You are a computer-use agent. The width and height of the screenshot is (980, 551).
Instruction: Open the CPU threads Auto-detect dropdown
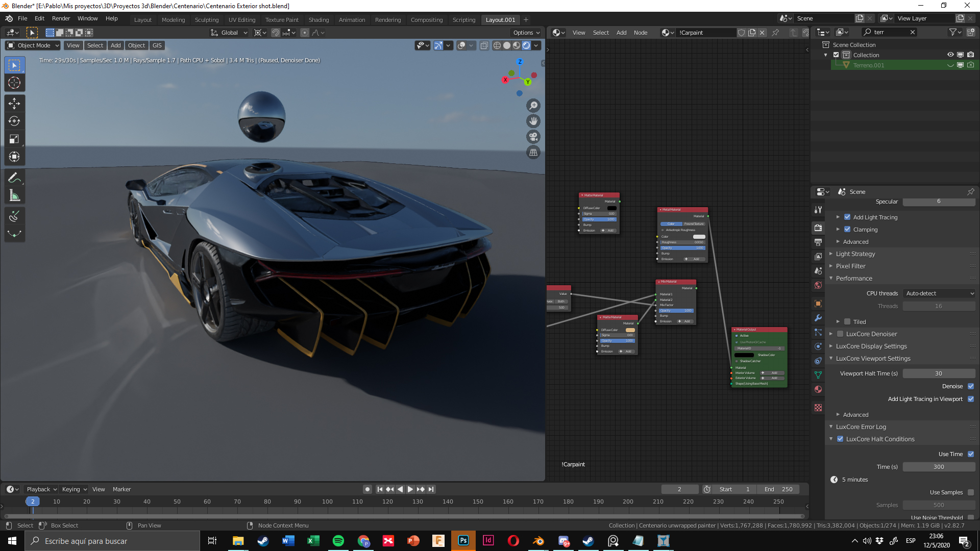tap(939, 293)
